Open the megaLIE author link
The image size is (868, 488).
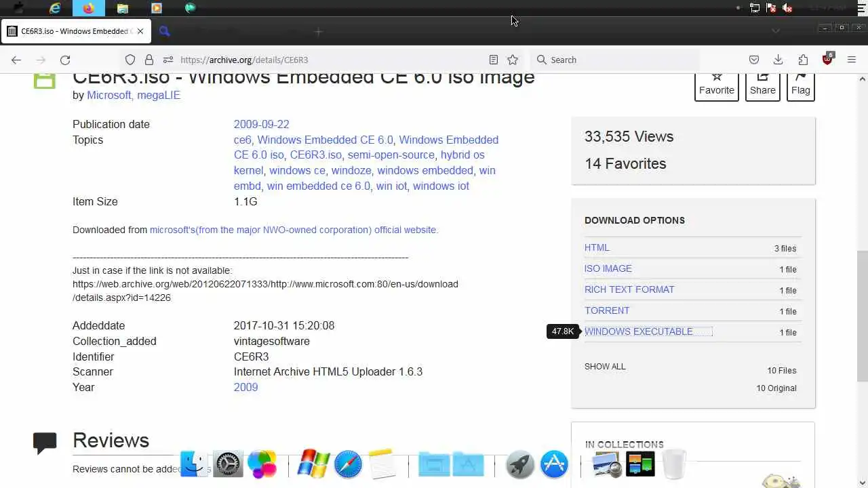click(x=159, y=95)
